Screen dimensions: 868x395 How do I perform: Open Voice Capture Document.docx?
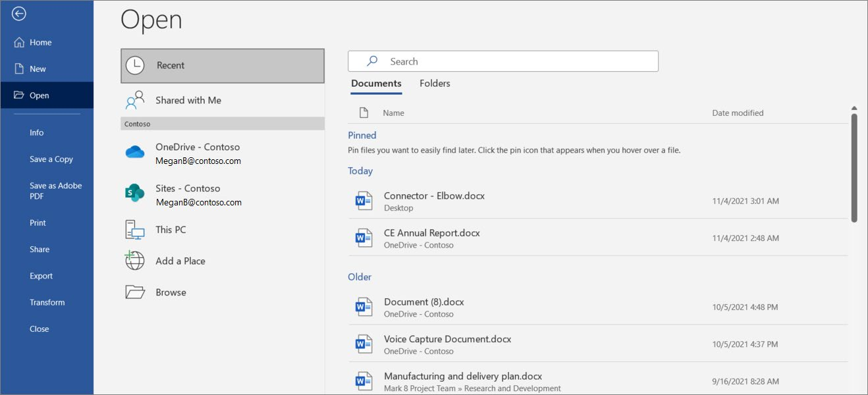click(598, 344)
